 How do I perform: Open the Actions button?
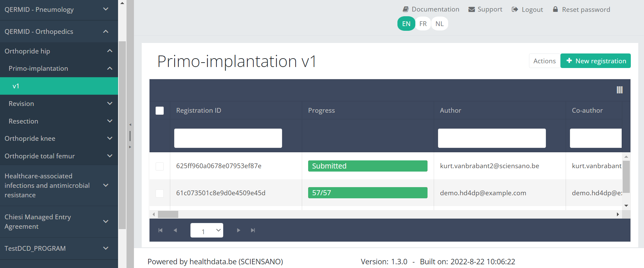pyautogui.click(x=544, y=61)
